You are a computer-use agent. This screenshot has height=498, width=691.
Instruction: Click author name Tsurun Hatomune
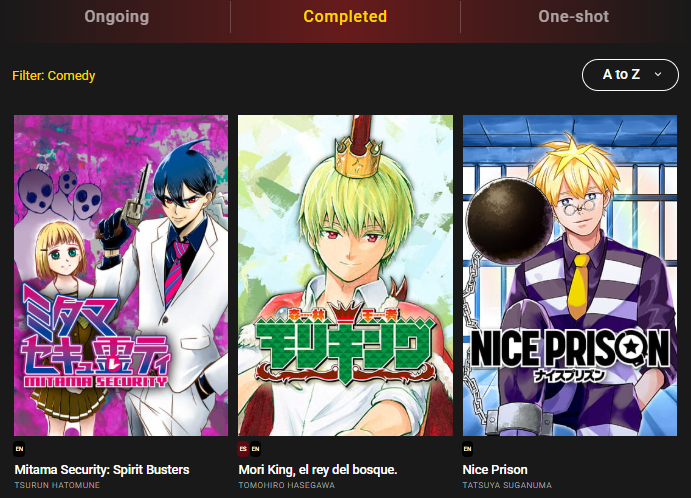point(57,485)
